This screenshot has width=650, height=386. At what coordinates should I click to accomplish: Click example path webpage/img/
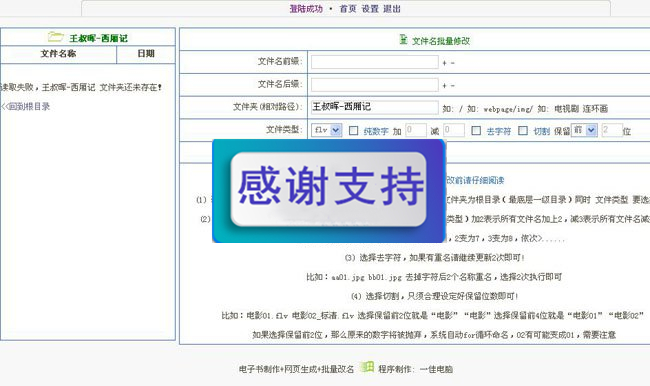pos(508,109)
